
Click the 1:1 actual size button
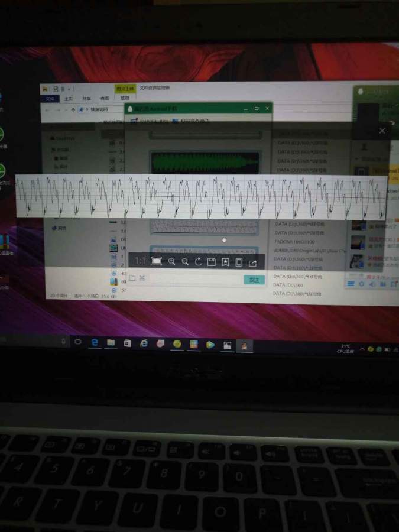coord(140,261)
